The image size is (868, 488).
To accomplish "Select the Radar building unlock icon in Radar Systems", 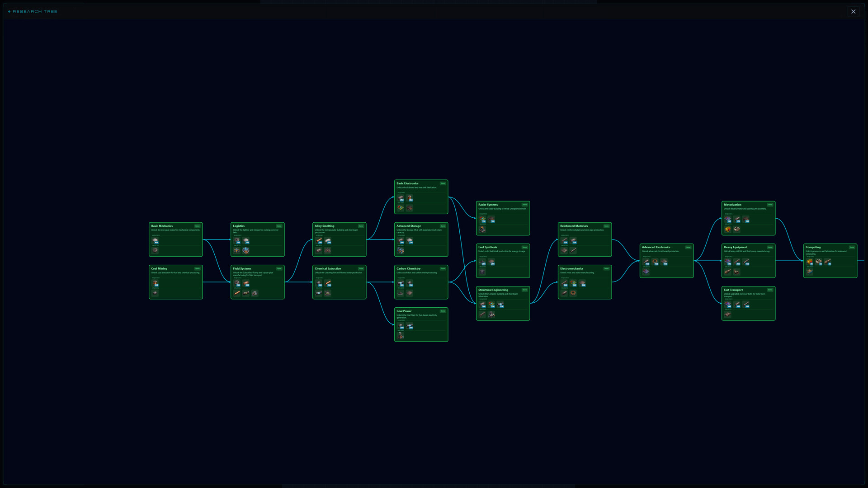I will [482, 229].
